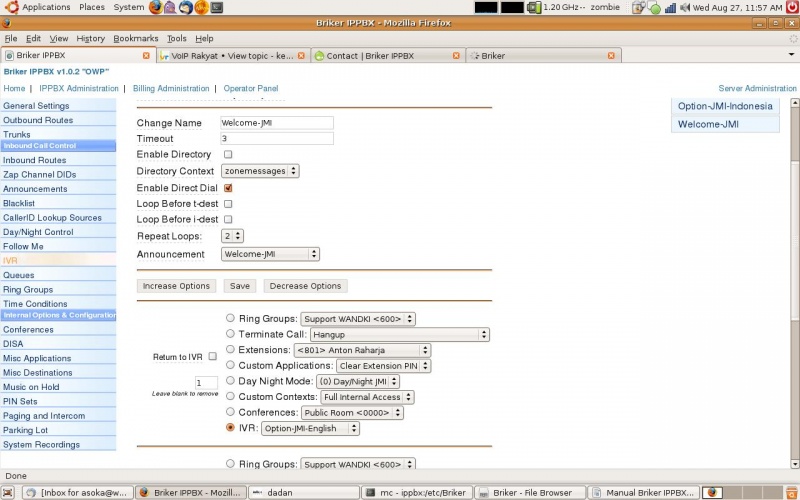
Task: Open the Billing Administration link
Action: tap(171, 88)
